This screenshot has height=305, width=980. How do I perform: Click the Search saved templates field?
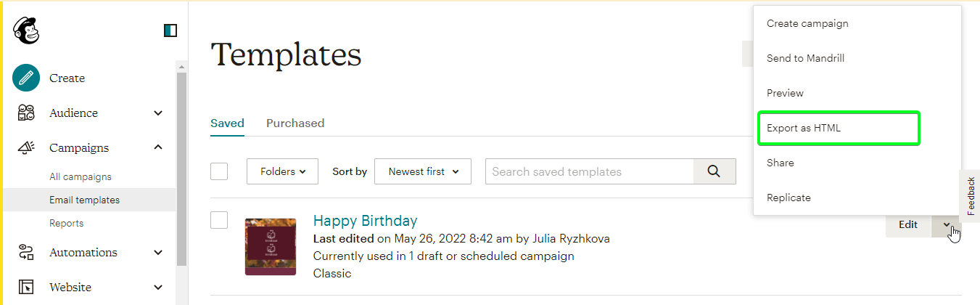590,171
